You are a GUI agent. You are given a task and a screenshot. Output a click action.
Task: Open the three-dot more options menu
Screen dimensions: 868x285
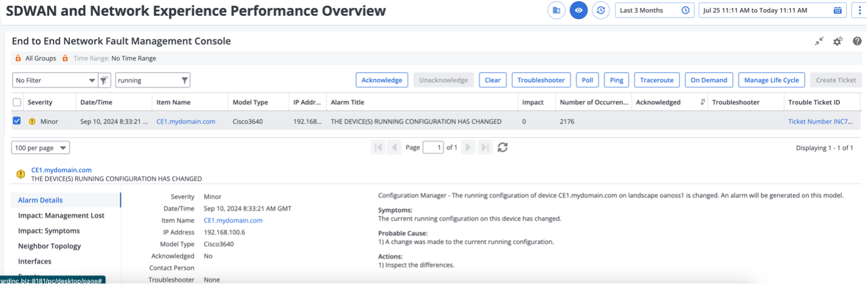point(860,10)
